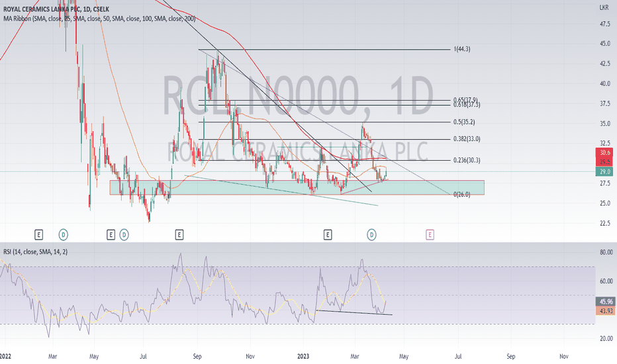Select the Fibonacci 0.382(33.0) level label
The image size is (617, 364).
point(467,139)
